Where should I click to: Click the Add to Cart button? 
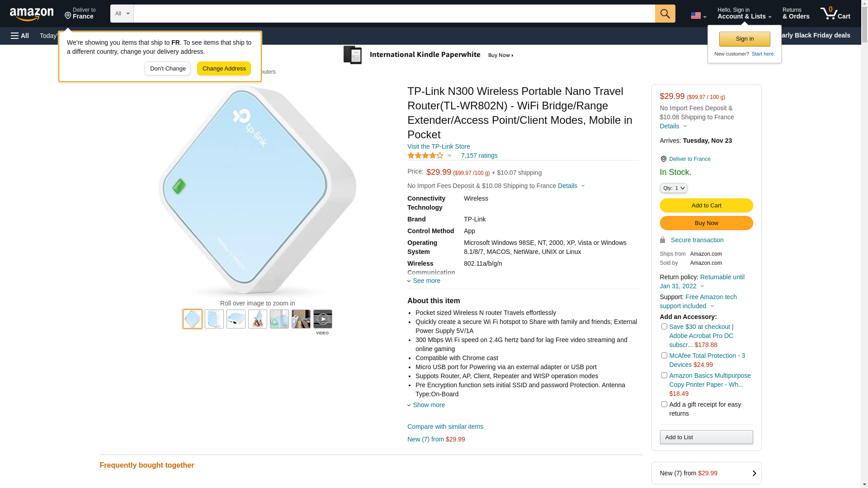(x=706, y=206)
